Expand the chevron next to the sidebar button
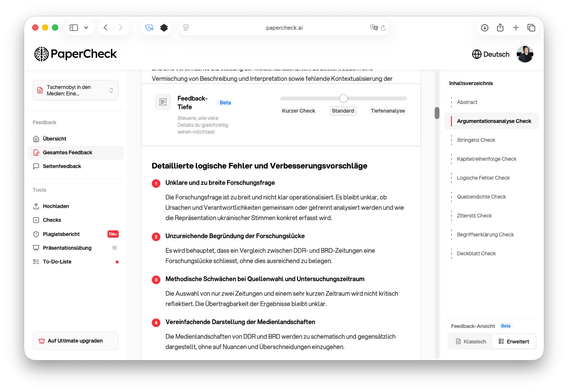This screenshot has height=392, width=568. [86, 27]
